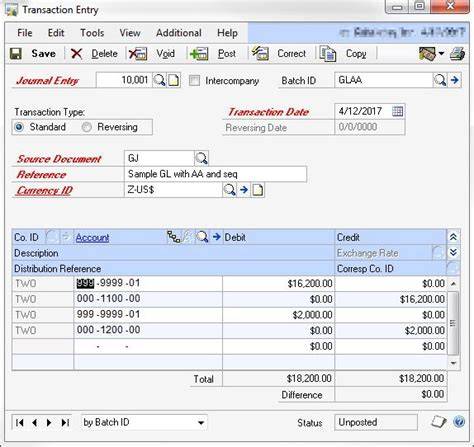Click the Journal Entry number field 10,001

124,80
